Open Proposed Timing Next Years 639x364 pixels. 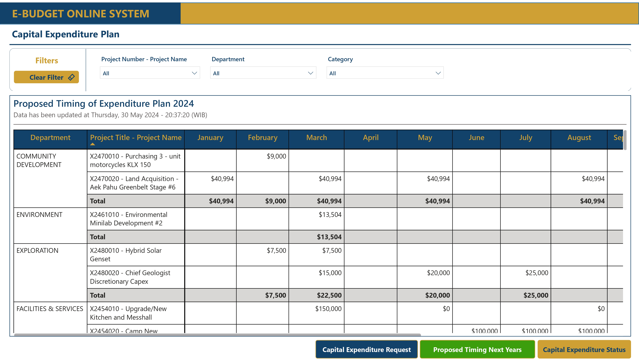point(477,349)
